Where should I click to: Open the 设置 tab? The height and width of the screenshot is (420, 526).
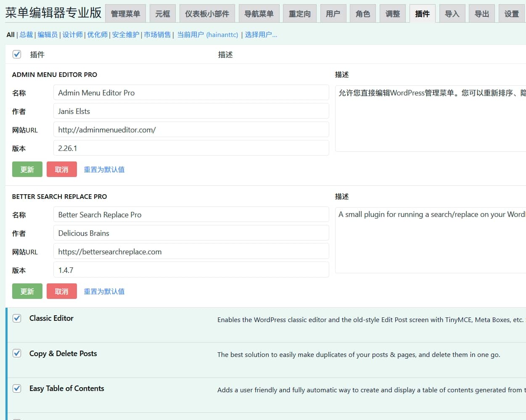click(511, 14)
